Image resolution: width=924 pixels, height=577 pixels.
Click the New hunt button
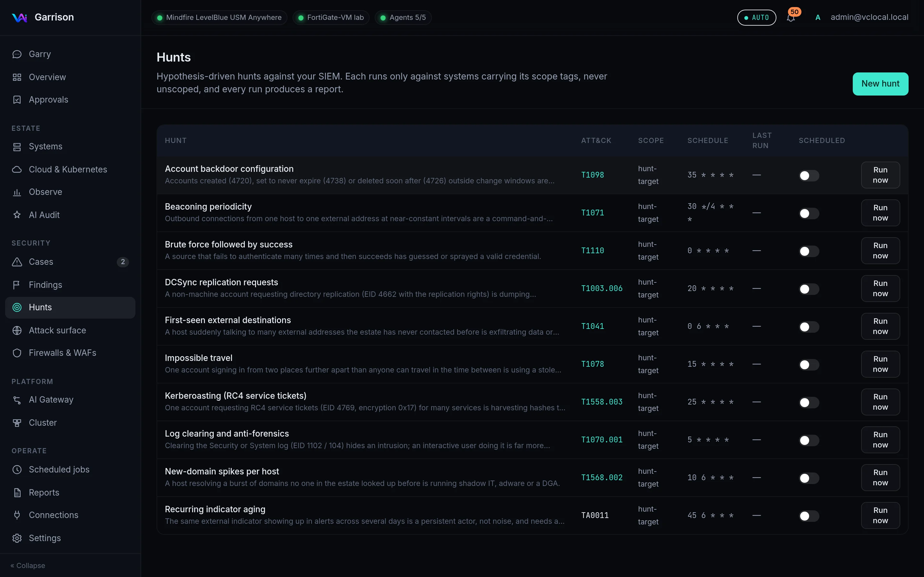tap(880, 84)
